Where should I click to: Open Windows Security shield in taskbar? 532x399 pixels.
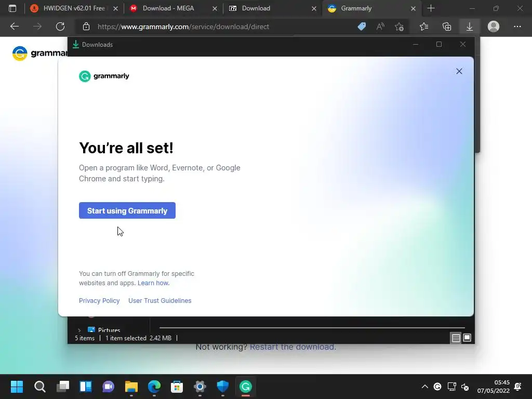[x=222, y=387]
